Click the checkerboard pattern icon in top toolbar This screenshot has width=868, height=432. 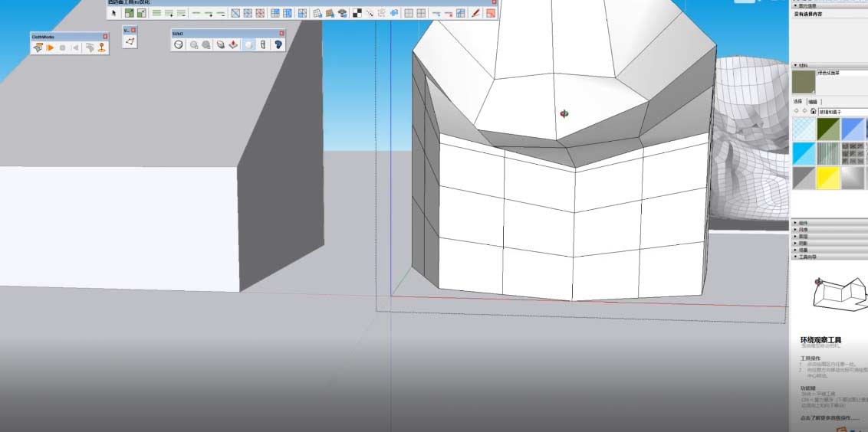(357, 13)
